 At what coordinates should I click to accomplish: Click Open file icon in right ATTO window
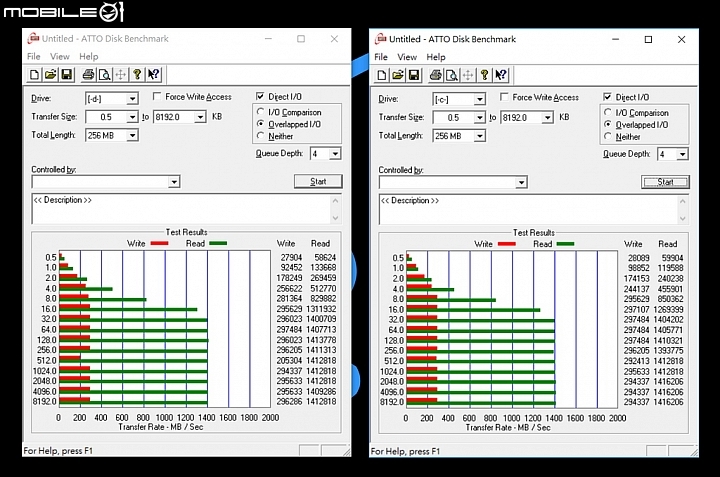(398, 75)
